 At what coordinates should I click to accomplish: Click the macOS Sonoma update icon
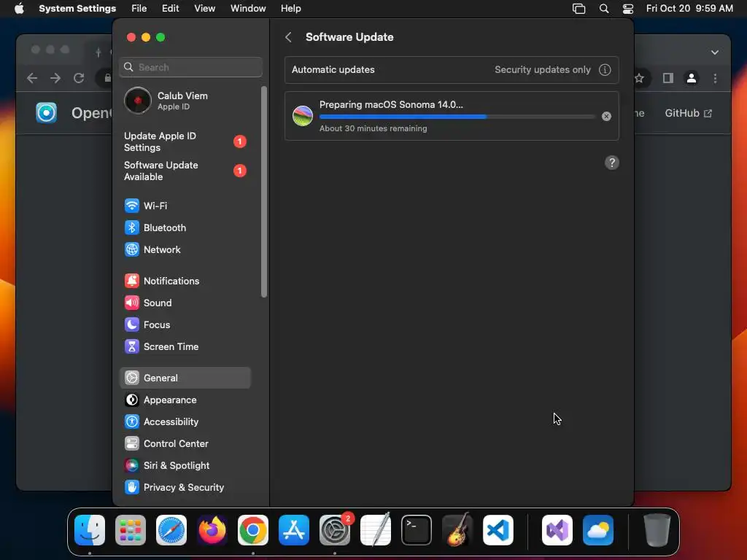pos(303,116)
